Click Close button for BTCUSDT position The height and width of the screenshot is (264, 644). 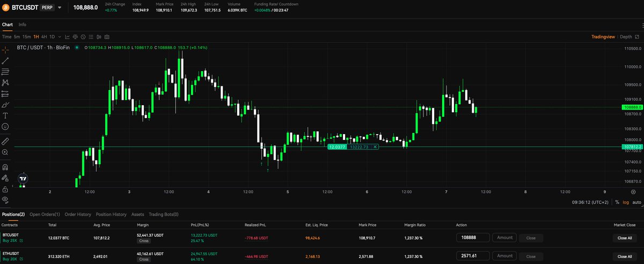coord(531,238)
